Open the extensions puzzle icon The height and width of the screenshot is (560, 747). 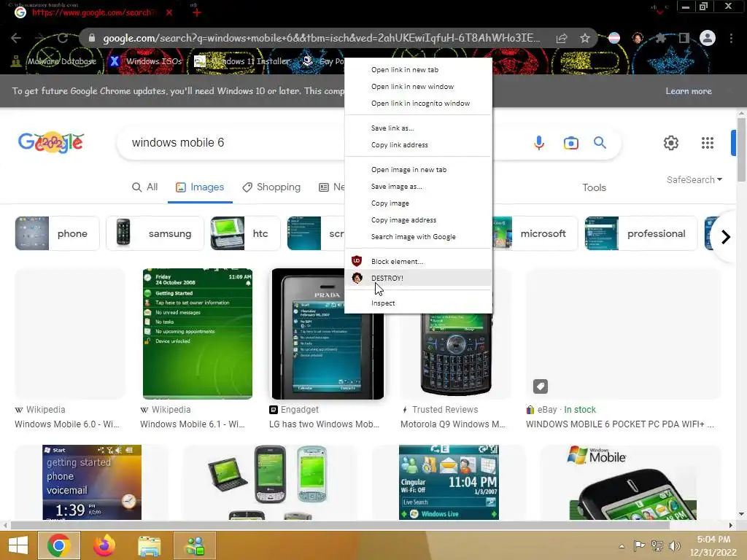pos(660,38)
